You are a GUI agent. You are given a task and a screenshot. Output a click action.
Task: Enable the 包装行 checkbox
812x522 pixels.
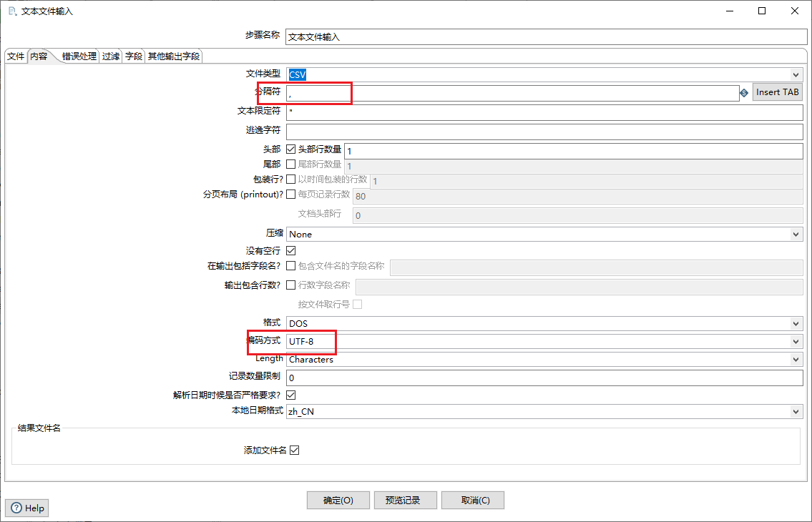(x=291, y=179)
